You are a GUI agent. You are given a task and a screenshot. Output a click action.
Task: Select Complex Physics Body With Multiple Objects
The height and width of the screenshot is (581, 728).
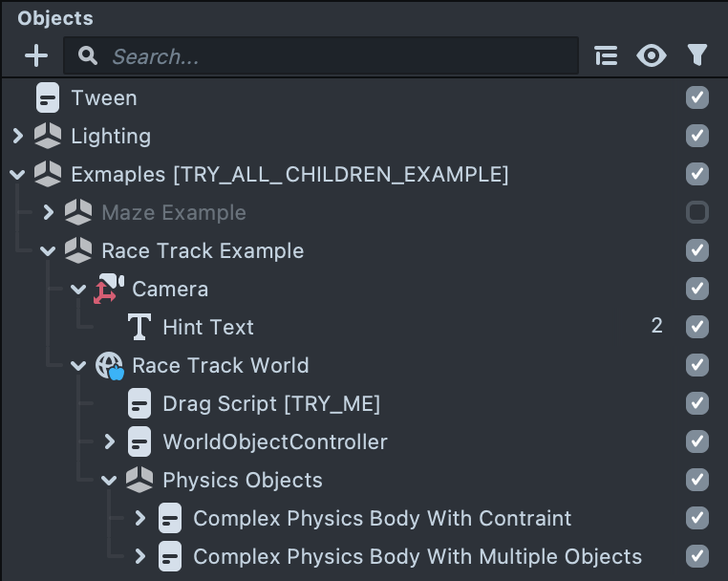point(418,556)
